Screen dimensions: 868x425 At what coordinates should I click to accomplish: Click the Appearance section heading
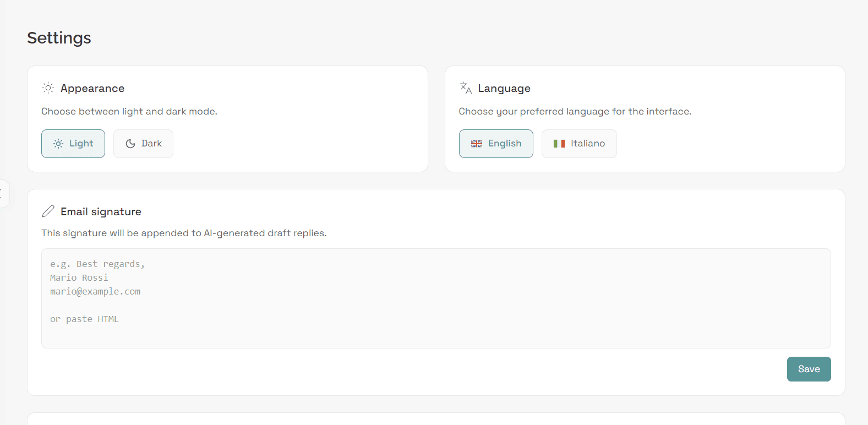92,88
